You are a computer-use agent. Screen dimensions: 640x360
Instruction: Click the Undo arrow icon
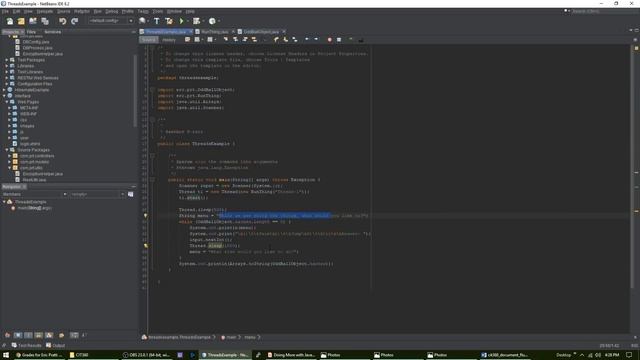(x=62, y=21)
